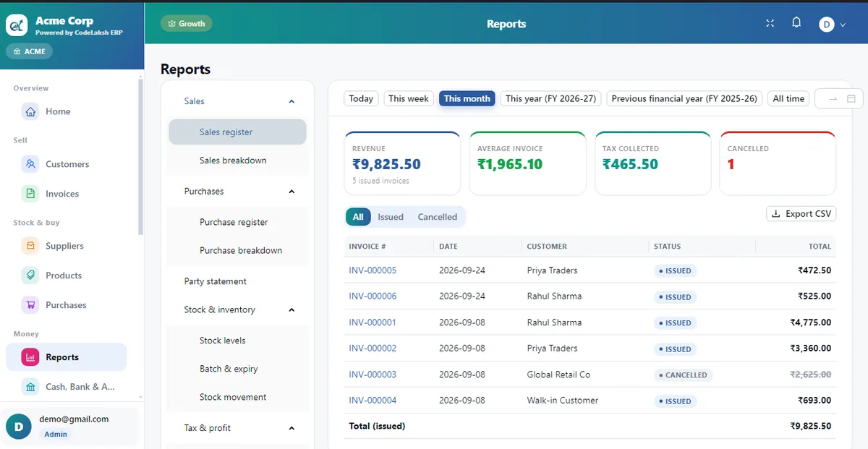
Task: Show only Issued invoices
Action: click(x=391, y=217)
